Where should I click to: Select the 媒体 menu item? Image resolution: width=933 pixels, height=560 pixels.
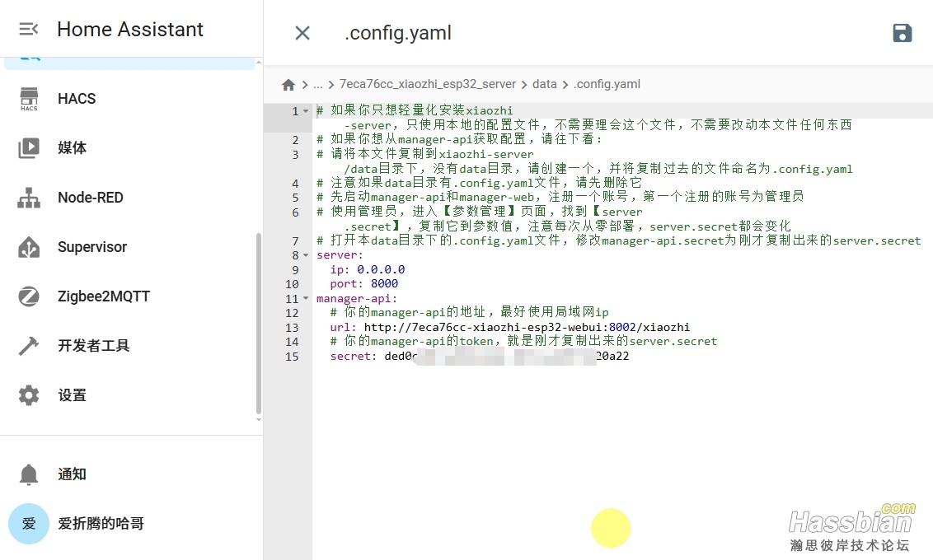131,148
